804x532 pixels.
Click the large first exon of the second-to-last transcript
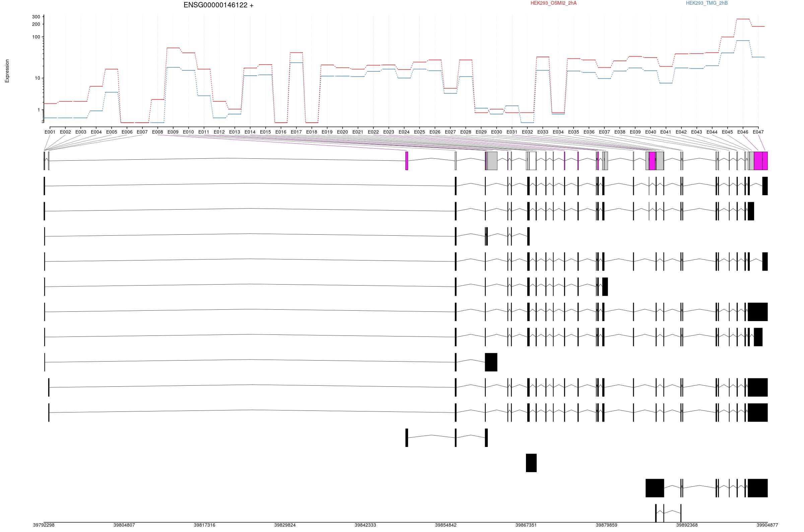point(655,488)
